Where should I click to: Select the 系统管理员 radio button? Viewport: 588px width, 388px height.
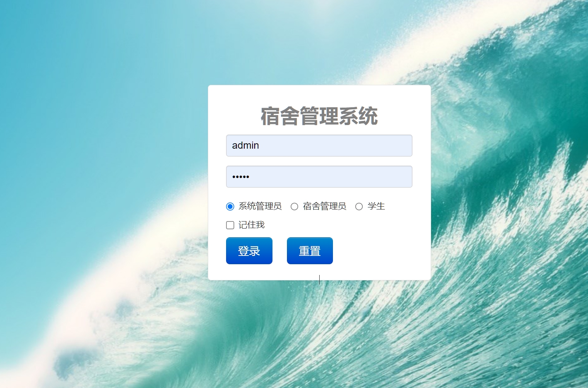pyautogui.click(x=230, y=206)
